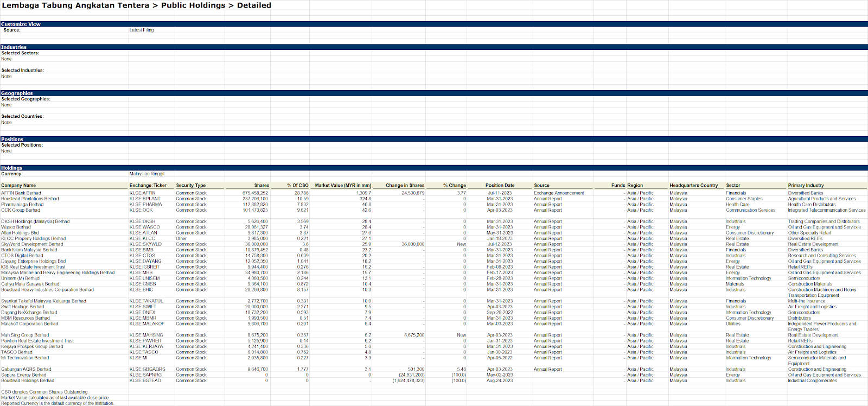
Task: Select 'Cahya Mata Sarawak Berhad' cell
Action: 30,284
